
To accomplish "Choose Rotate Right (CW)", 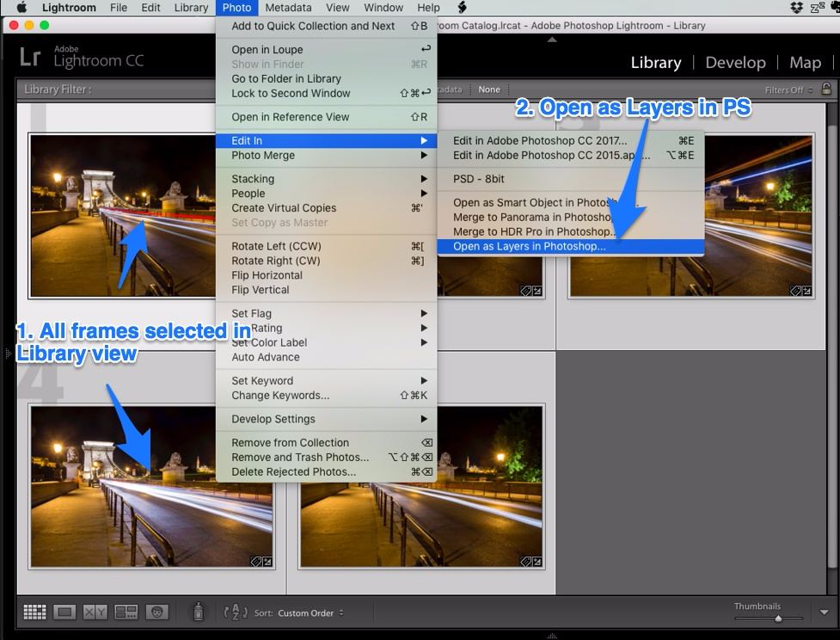I will (x=326, y=261).
